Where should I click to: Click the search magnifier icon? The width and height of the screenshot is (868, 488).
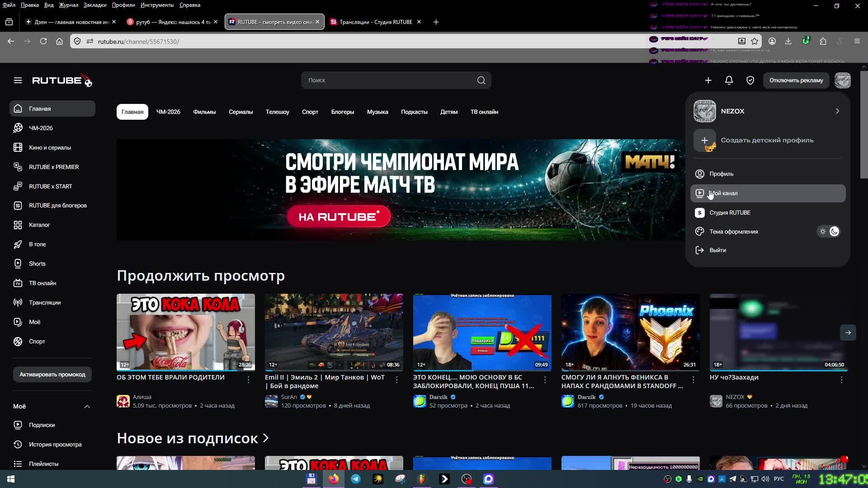tap(481, 80)
